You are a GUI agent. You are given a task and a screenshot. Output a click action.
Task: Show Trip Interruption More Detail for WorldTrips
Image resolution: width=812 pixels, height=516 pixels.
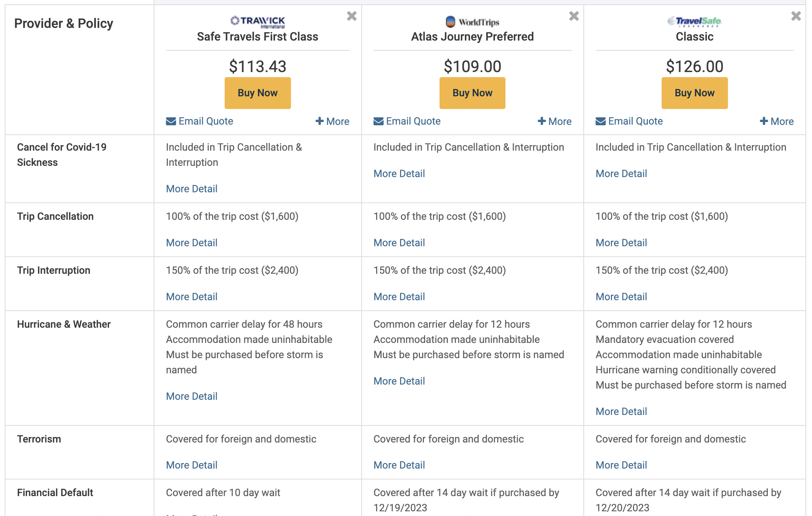399,297
